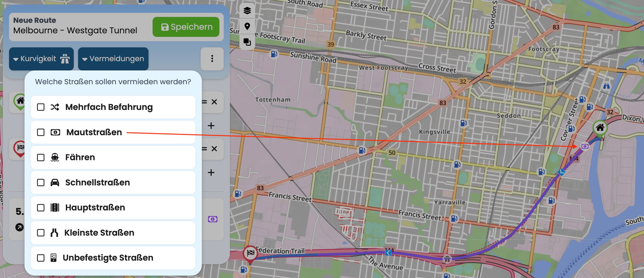
Task: Save the route with Speichern button
Action: pos(186,27)
